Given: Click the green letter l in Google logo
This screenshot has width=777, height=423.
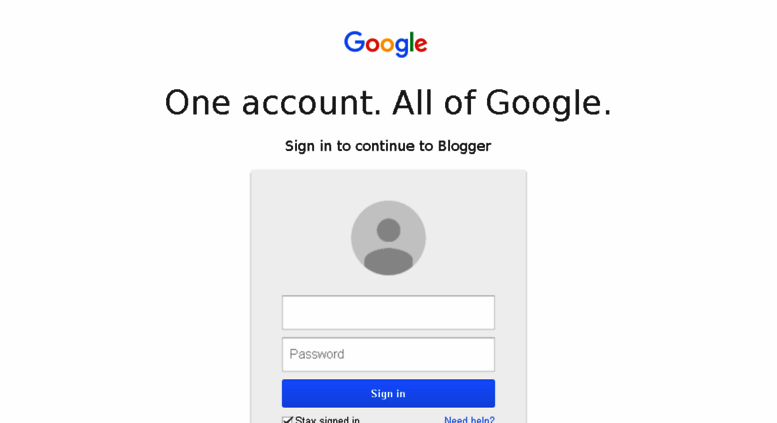Looking at the screenshot, I should point(410,42).
